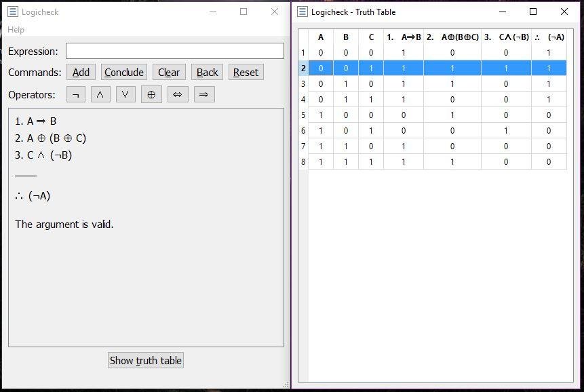Select row header 3 in truth table
The image size is (584, 392).
click(x=303, y=84)
